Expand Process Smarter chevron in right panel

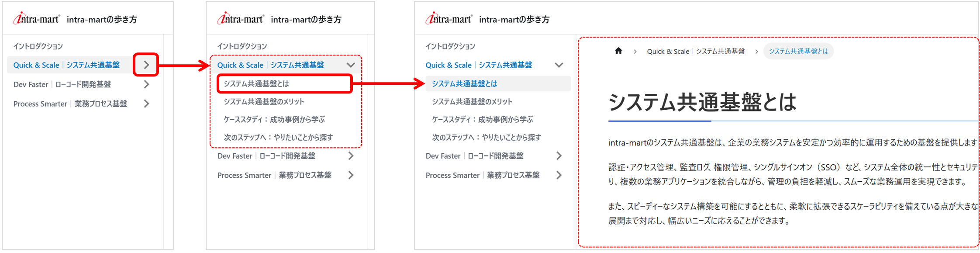coord(559,175)
